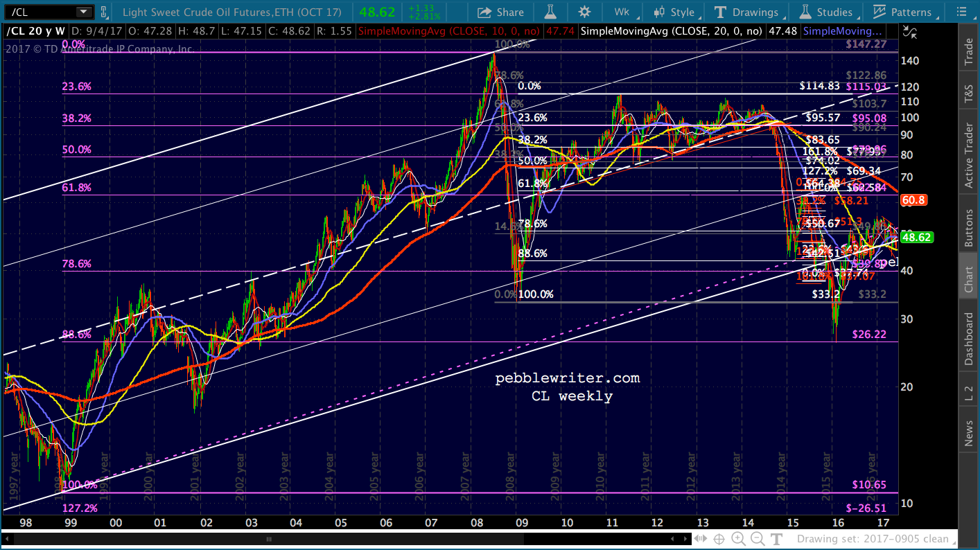This screenshot has height=550, width=980.
Task: Click the Share button
Action: coord(500,12)
